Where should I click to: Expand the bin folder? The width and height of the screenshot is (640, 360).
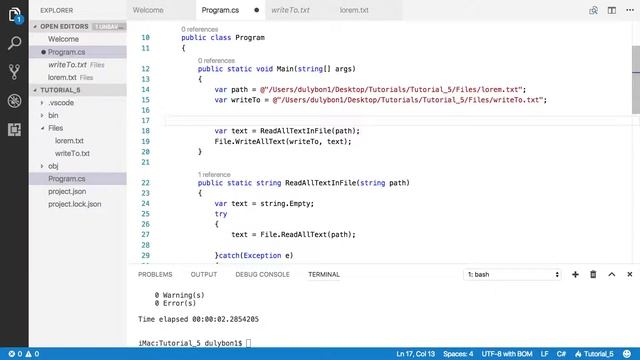53,116
